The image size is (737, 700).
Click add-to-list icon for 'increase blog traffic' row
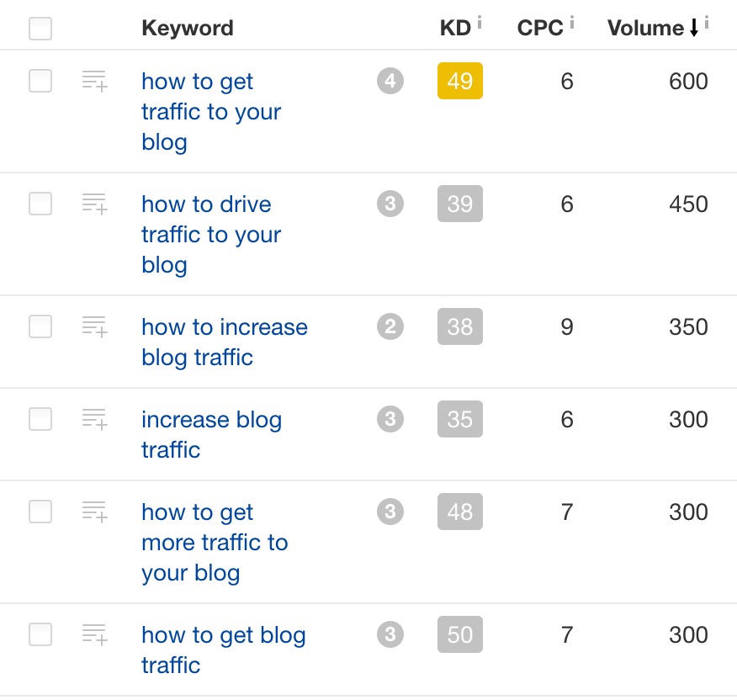pyautogui.click(x=94, y=419)
